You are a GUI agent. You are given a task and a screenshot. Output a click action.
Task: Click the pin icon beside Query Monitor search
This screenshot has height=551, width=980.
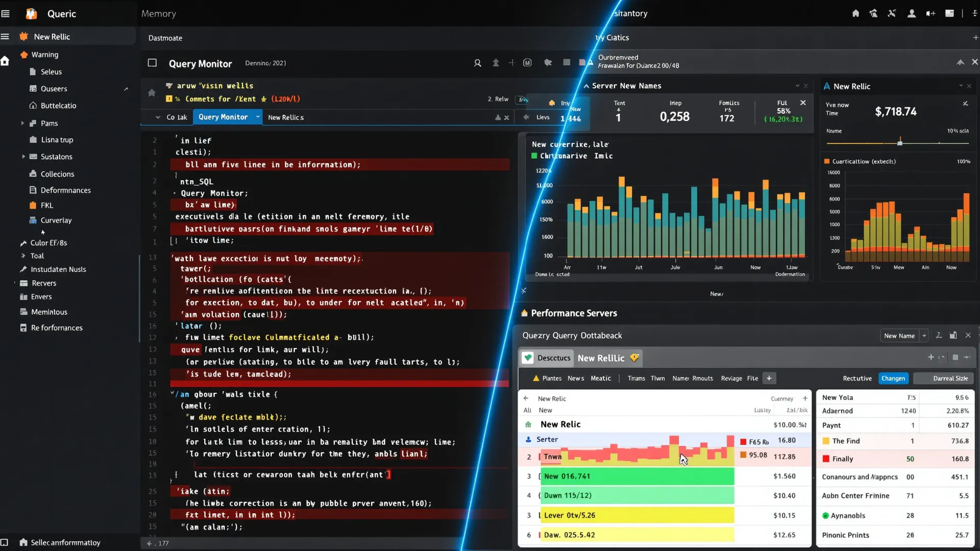496,63
